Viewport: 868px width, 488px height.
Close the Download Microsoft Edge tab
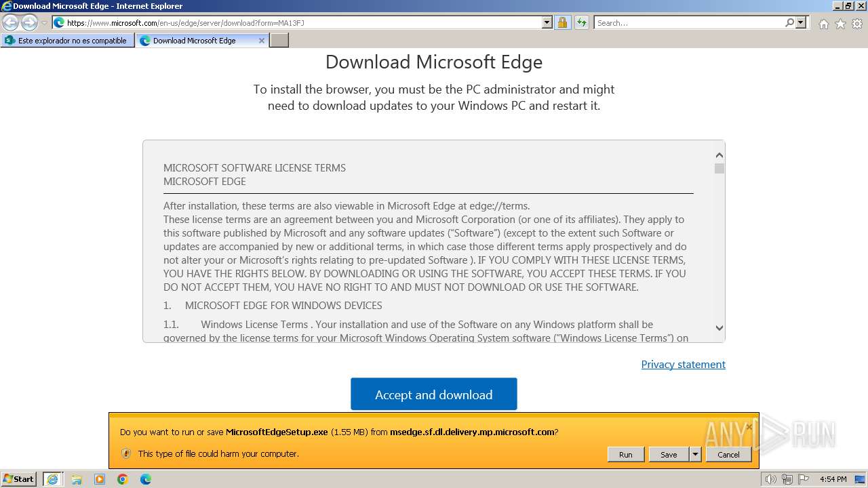click(262, 41)
